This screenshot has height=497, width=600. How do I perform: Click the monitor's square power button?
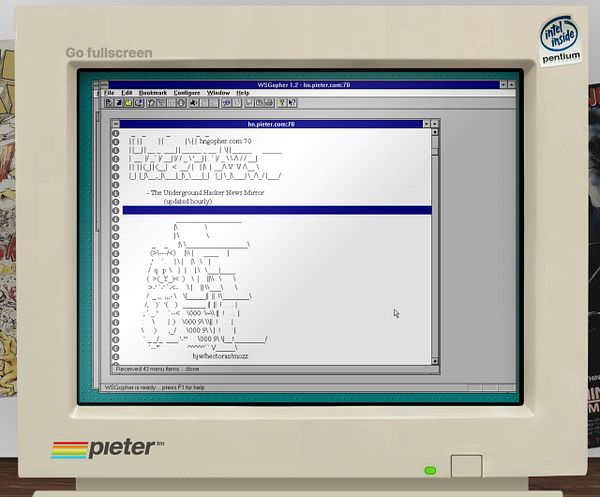[466, 466]
